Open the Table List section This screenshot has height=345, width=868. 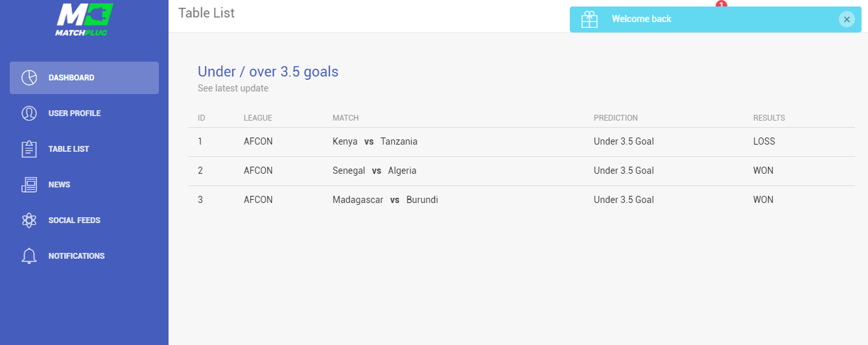[84, 149]
